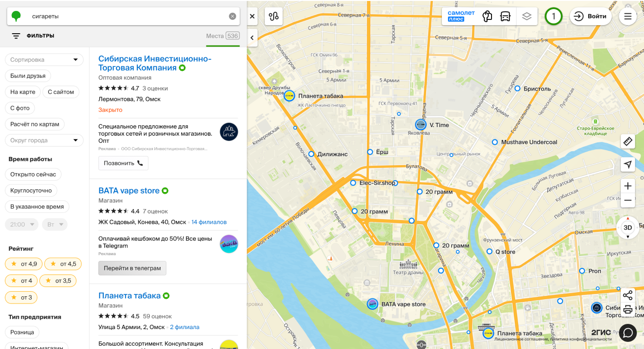Click Перейти в телеграм button

[x=132, y=268]
